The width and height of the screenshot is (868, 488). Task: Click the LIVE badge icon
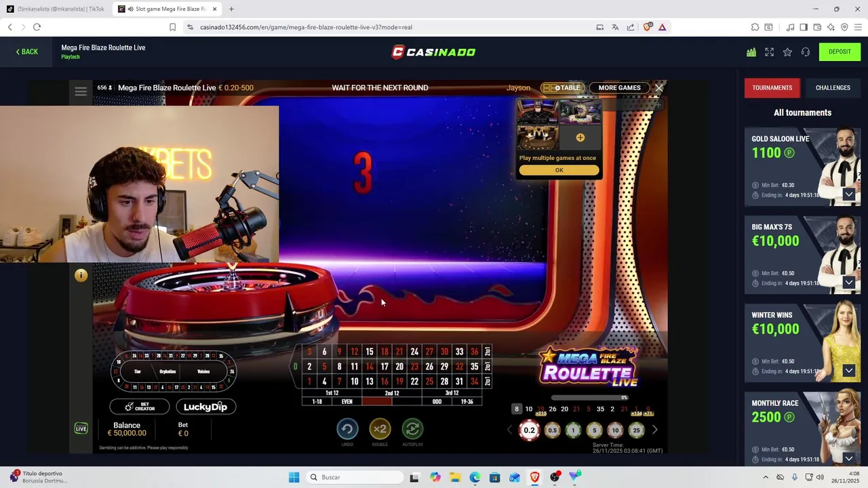(x=81, y=428)
